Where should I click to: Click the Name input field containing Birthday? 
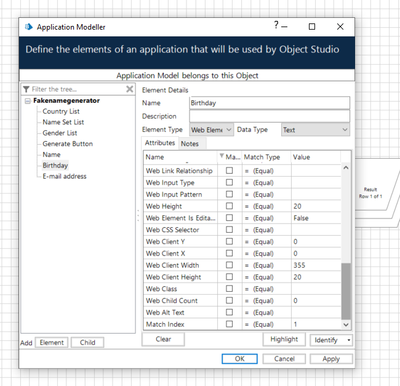click(270, 103)
